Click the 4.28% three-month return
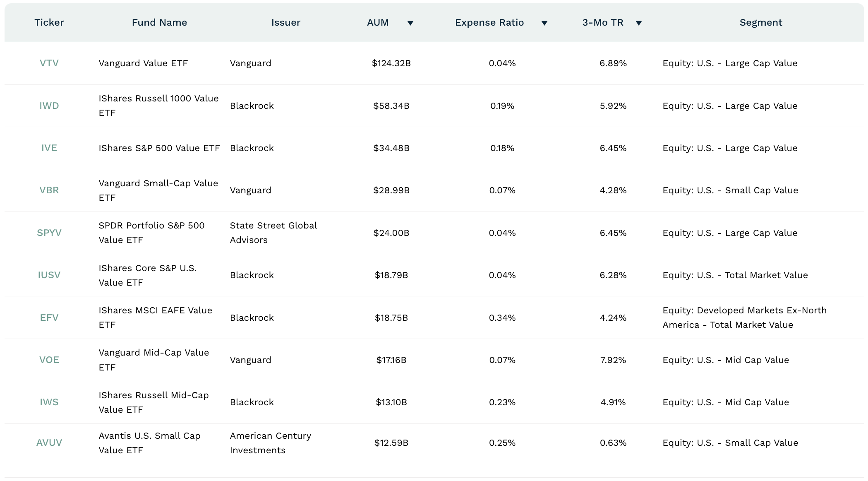Image resolution: width=868 pixels, height=481 pixels. click(613, 190)
